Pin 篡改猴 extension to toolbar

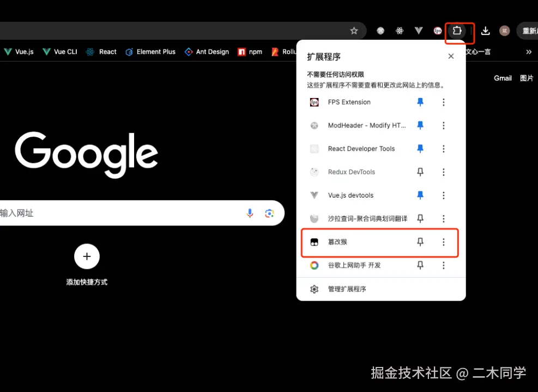coord(420,242)
